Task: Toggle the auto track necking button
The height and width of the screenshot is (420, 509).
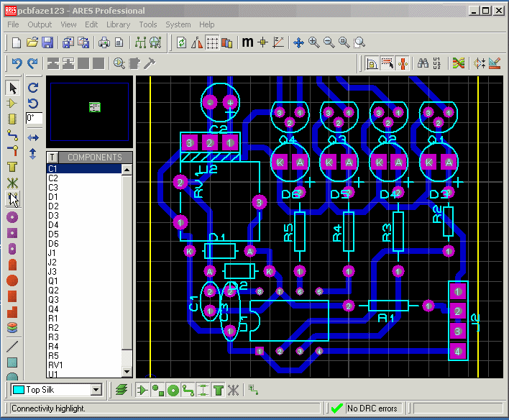Action: tap(403, 63)
